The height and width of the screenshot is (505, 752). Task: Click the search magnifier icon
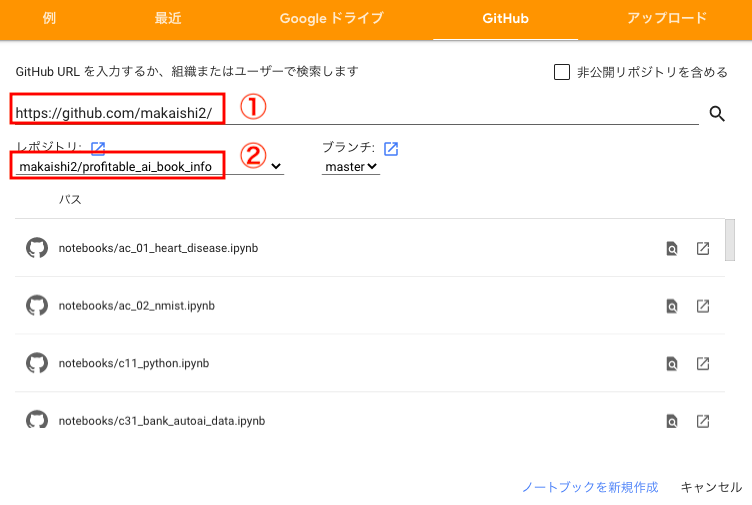[717, 114]
